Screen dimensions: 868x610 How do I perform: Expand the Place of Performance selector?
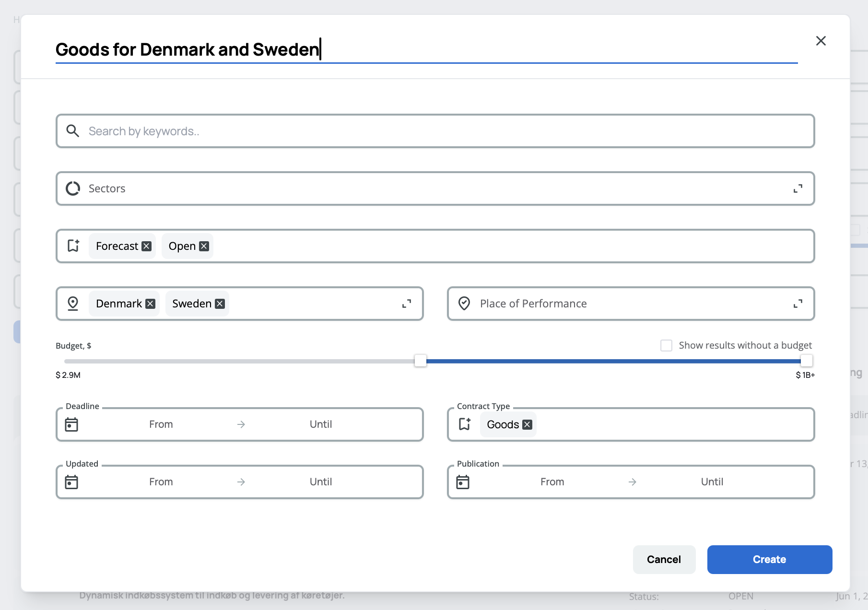[798, 304]
